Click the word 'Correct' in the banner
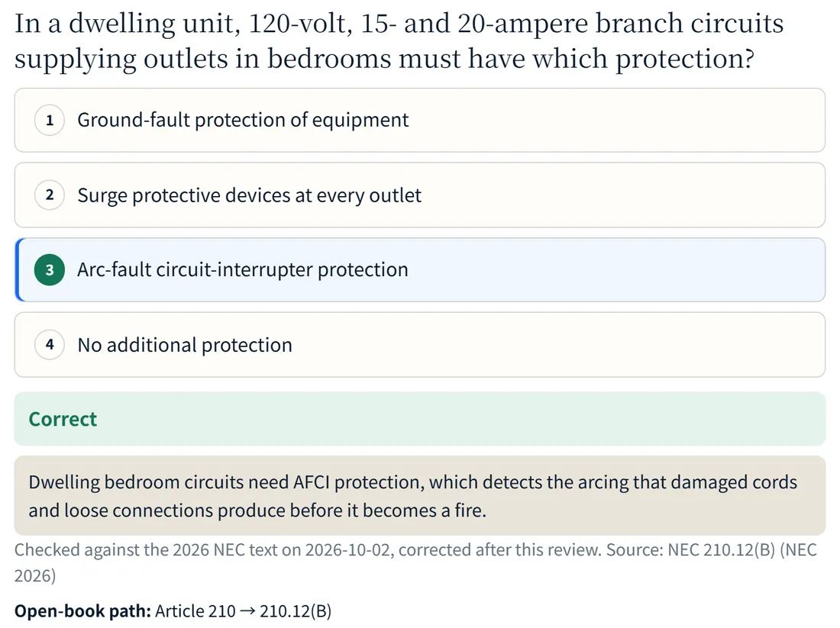Screen dimensions: 840x628 [x=63, y=419]
